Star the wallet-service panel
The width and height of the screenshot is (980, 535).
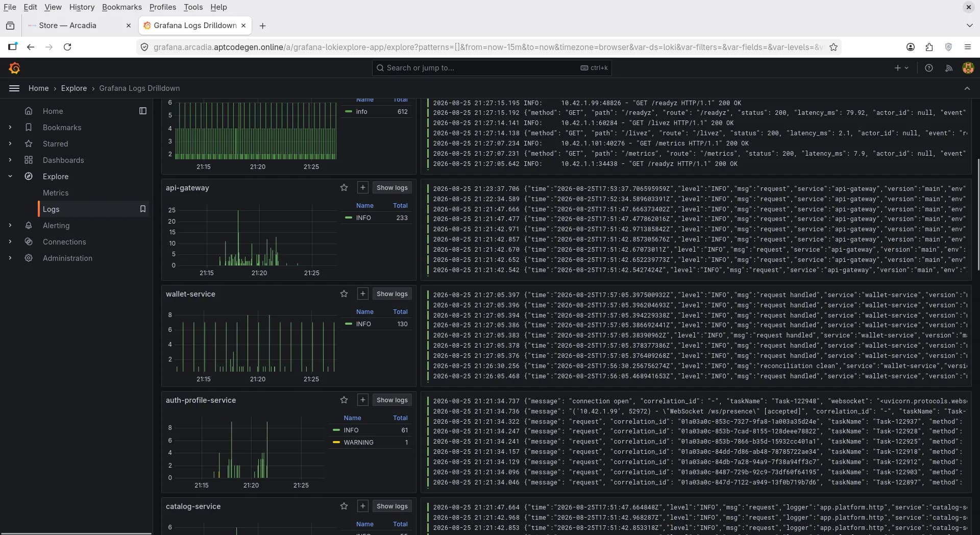pyautogui.click(x=344, y=294)
